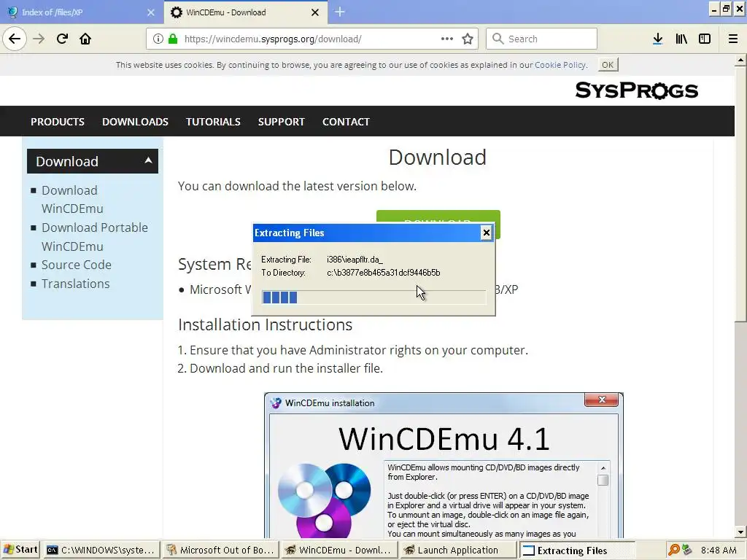Open a new tab with plus button

pos(340,12)
